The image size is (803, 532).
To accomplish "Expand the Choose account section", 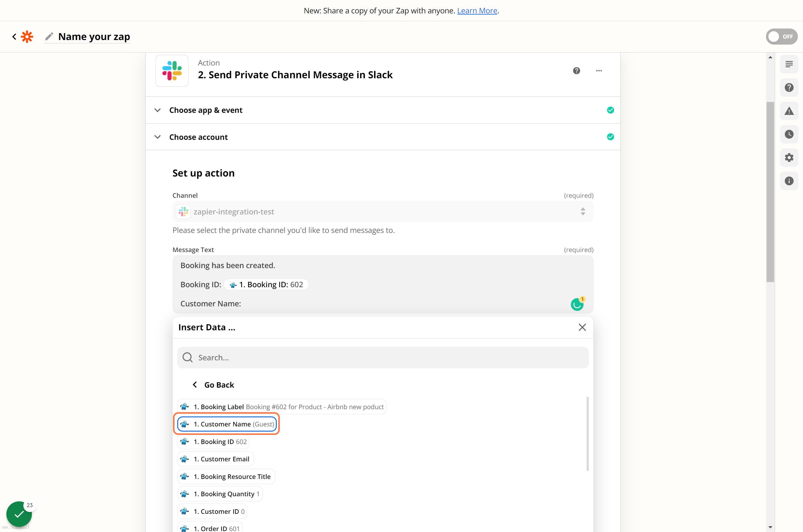I will click(x=383, y=137).
